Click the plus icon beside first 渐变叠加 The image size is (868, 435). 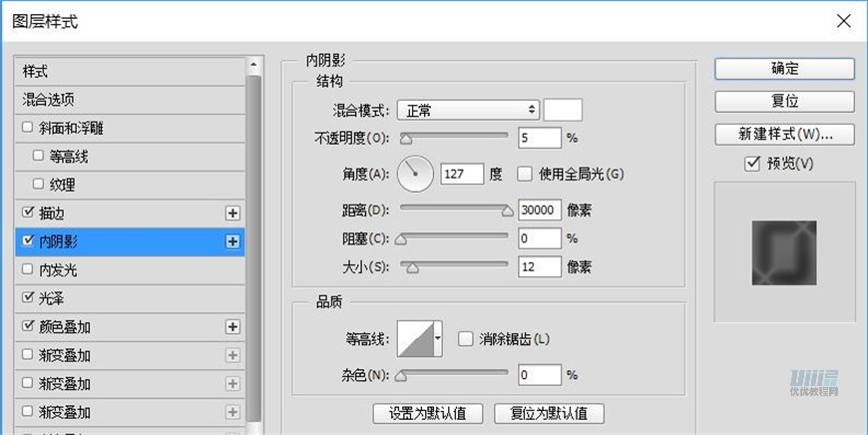tap(232, 355)
